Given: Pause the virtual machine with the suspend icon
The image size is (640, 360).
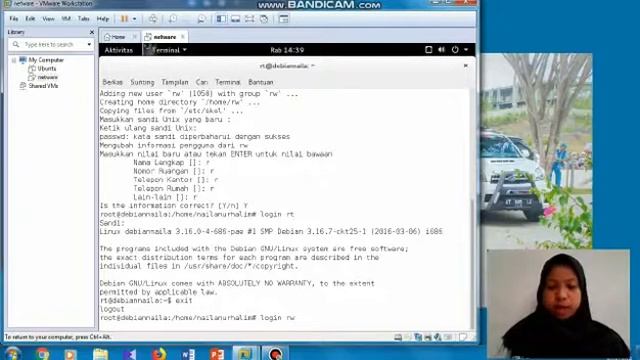Looking at the screenshot, I should 124,19.
